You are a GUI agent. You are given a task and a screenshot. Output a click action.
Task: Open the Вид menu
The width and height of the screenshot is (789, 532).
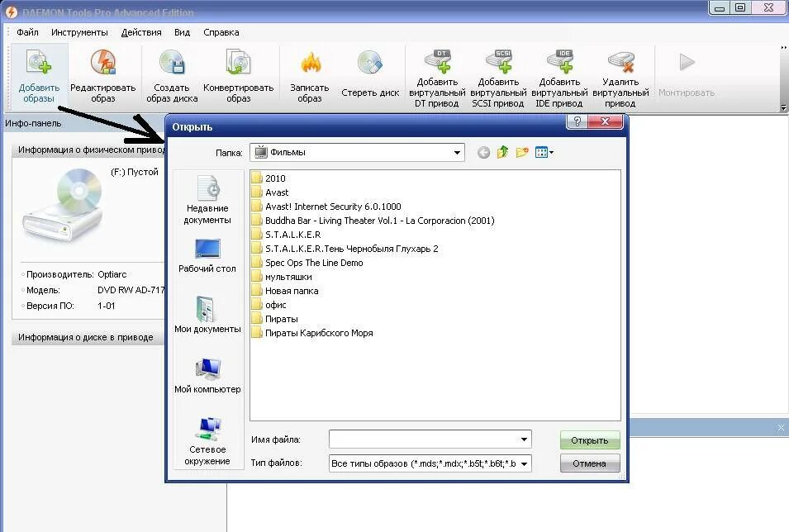tap(182, 32)
